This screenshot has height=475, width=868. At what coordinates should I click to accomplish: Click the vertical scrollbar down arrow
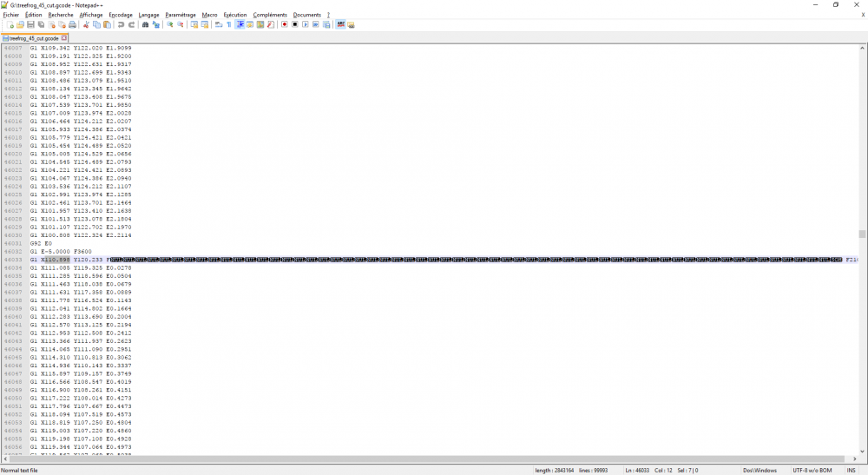(x=862, y=452)
